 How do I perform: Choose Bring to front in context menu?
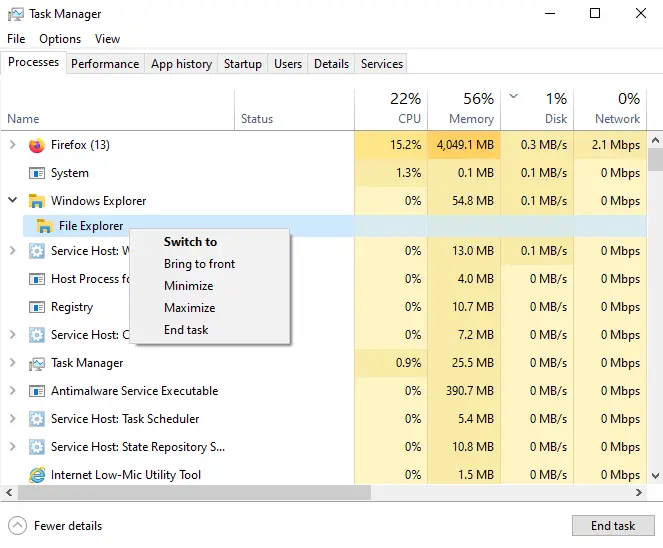210,264
